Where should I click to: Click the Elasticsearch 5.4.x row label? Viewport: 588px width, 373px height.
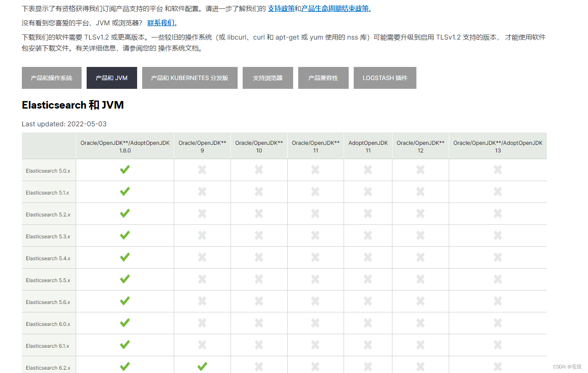(48, 258)
